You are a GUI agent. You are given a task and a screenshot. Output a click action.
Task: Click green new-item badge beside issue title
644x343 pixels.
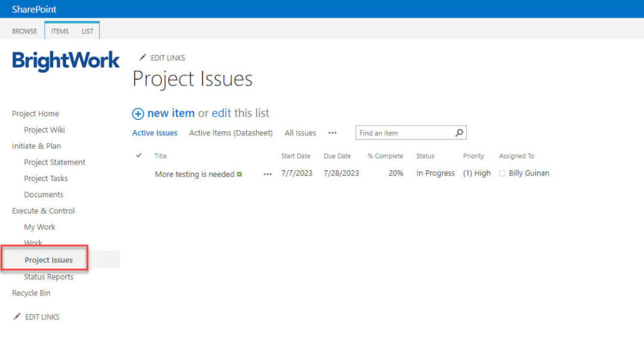(x=240, y=174)
